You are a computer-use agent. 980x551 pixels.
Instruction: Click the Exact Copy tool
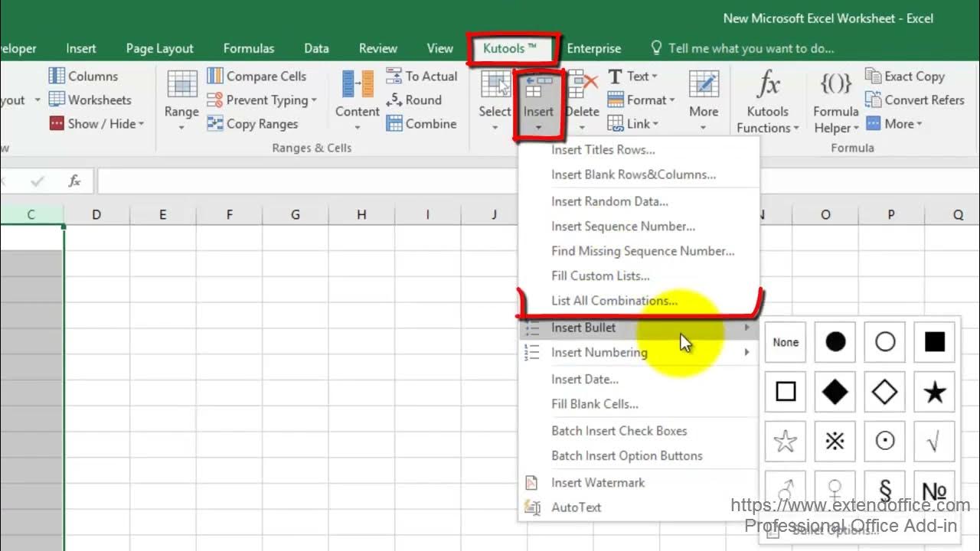pos(905,76)
